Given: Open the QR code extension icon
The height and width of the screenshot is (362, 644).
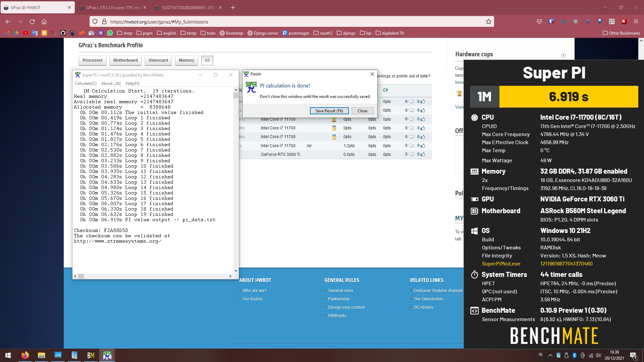Looking at the screenshot, I should click(x=612, y=21).
